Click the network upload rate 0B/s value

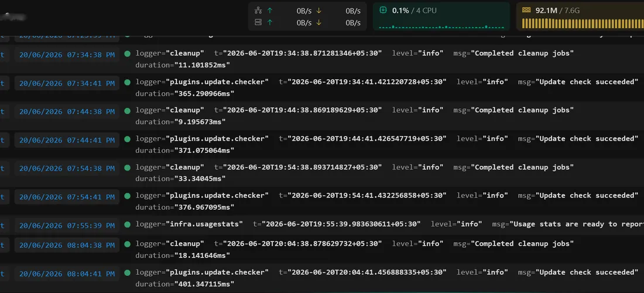pos(304,11)
